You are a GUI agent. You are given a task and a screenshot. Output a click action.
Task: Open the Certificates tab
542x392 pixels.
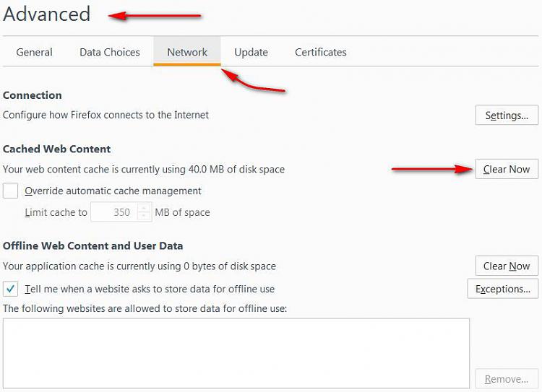tap(320, 52)
